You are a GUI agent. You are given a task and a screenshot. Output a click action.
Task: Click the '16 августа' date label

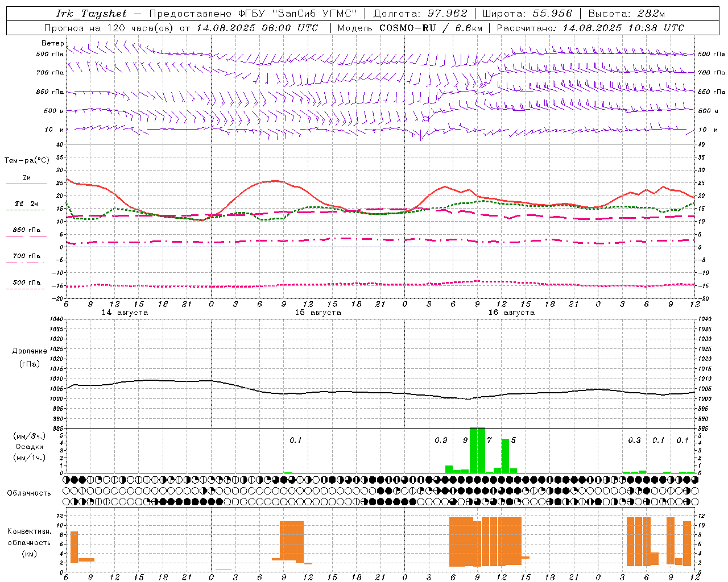511,313
